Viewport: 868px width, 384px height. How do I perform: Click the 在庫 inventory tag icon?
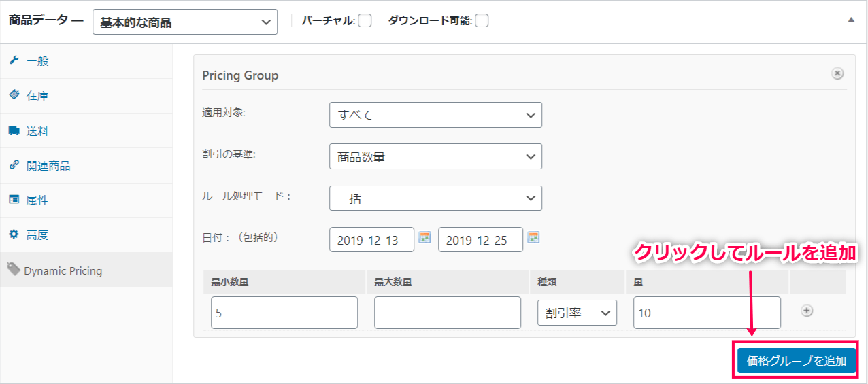click(x=14, y=95)
